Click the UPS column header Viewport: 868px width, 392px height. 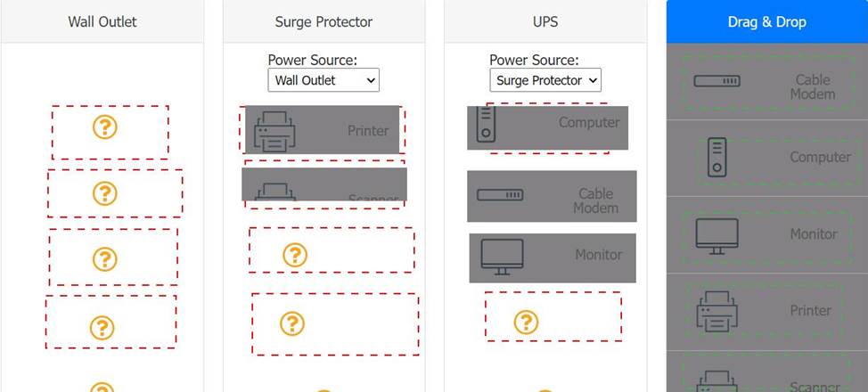click(544, 21)
